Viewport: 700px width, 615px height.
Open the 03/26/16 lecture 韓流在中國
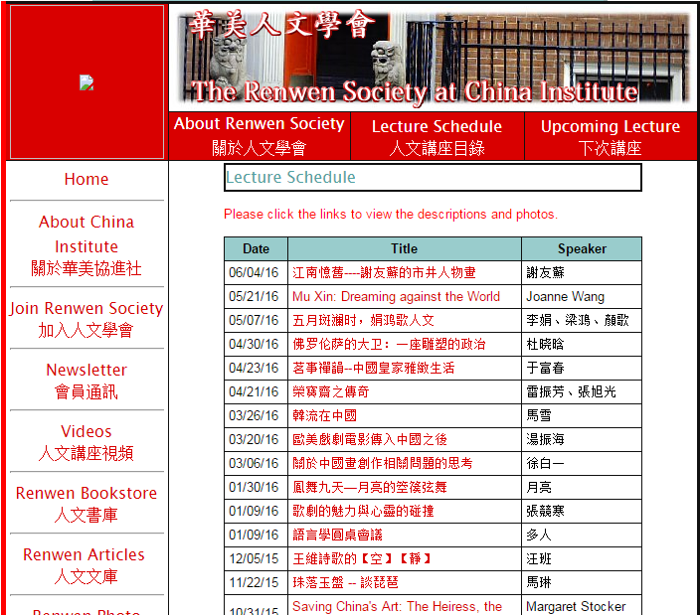(x=324, y=415)
